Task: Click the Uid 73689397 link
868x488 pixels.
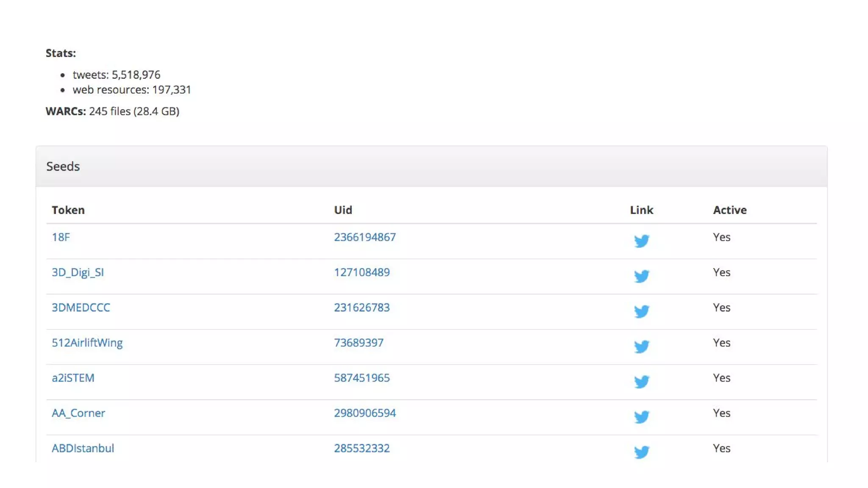Action: (359, 343)
